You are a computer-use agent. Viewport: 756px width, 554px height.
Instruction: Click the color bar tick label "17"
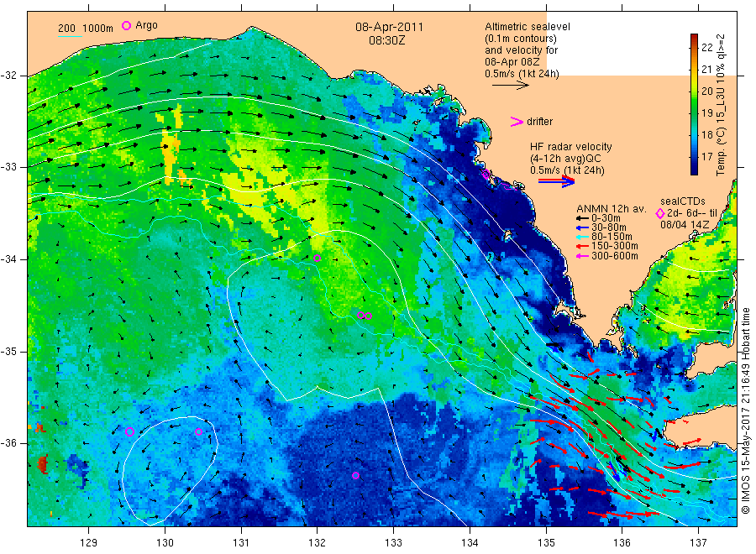706,157
